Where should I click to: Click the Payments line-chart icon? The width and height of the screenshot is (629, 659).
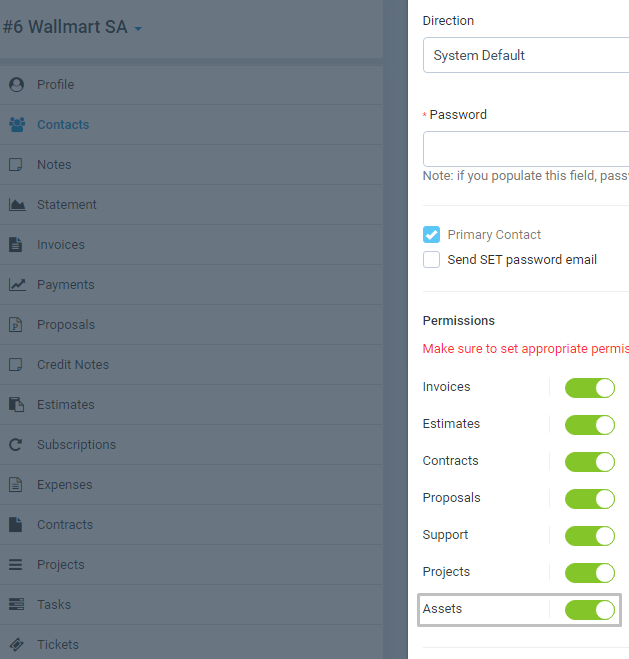pos(17,285)
